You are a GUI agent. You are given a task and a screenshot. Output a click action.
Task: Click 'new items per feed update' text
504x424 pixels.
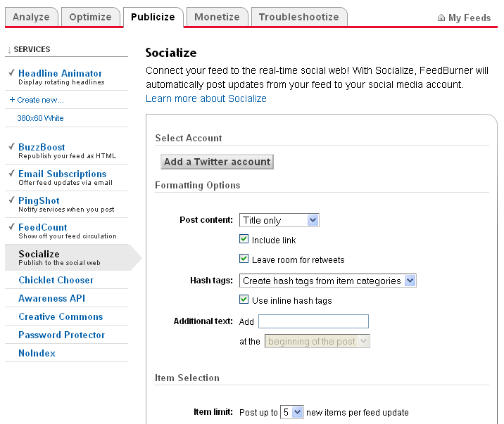(358, 413)
